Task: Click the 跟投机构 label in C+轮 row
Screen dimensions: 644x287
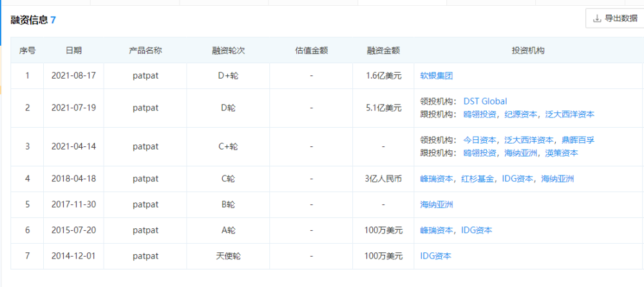Action: (437, 153)
